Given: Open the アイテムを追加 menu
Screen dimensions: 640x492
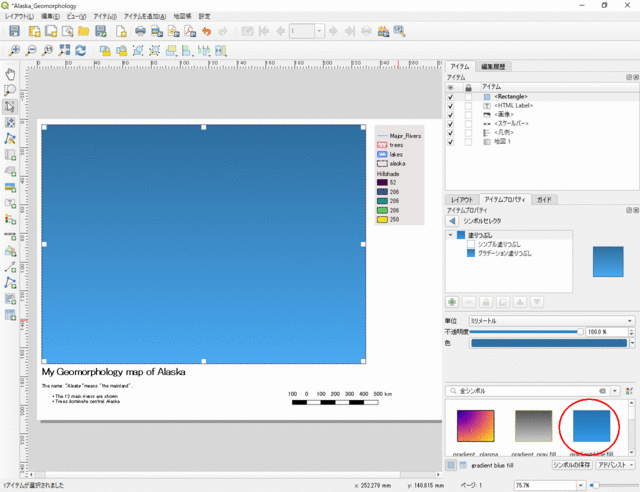Looking at the screenshot, I should pos(145,16).
